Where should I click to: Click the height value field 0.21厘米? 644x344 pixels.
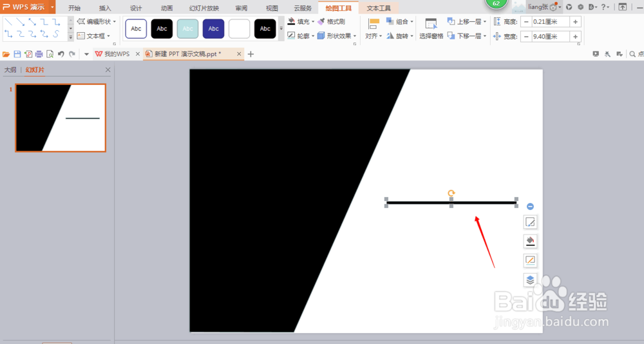pyautogui.click(x=551, y=22)
